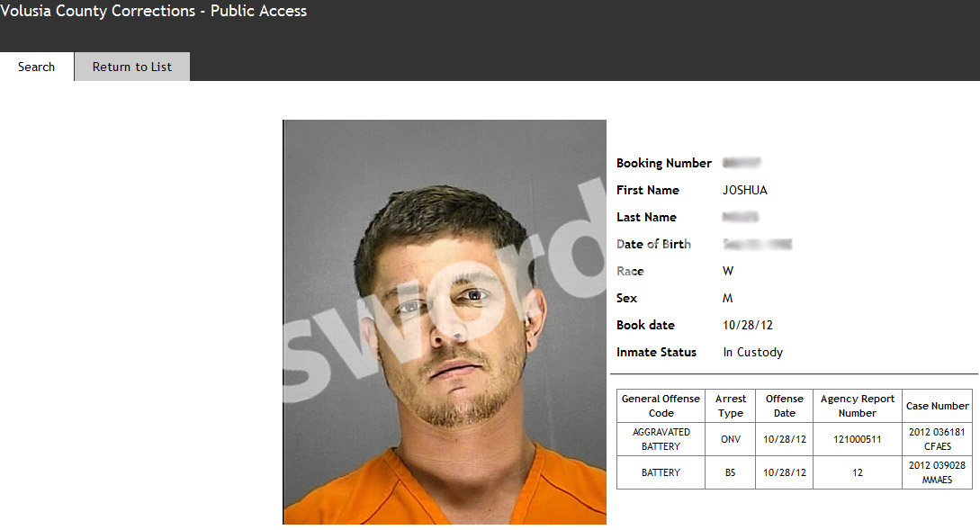Click the Return to List tab
The height and width of the screenshot is (530, 980).
132,67
